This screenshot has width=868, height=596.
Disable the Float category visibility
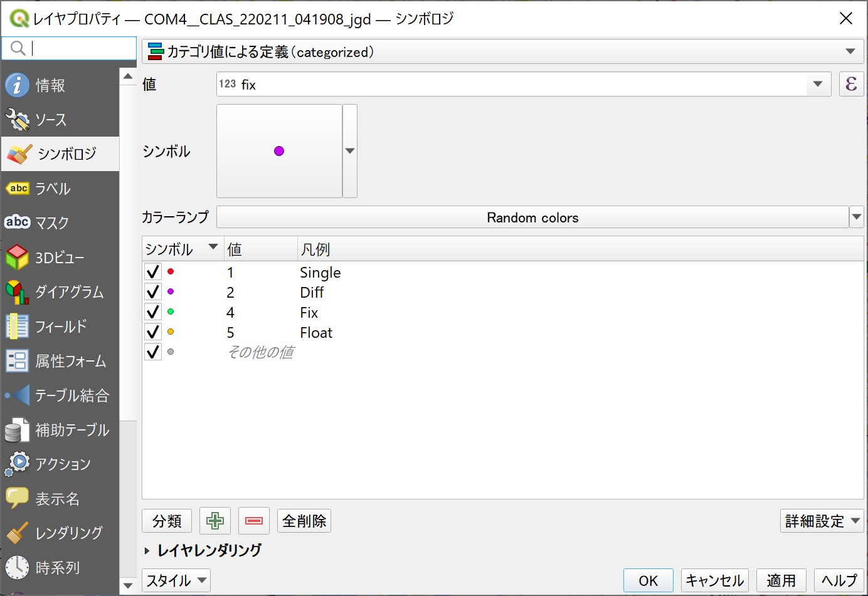click(x=152, y=332)
